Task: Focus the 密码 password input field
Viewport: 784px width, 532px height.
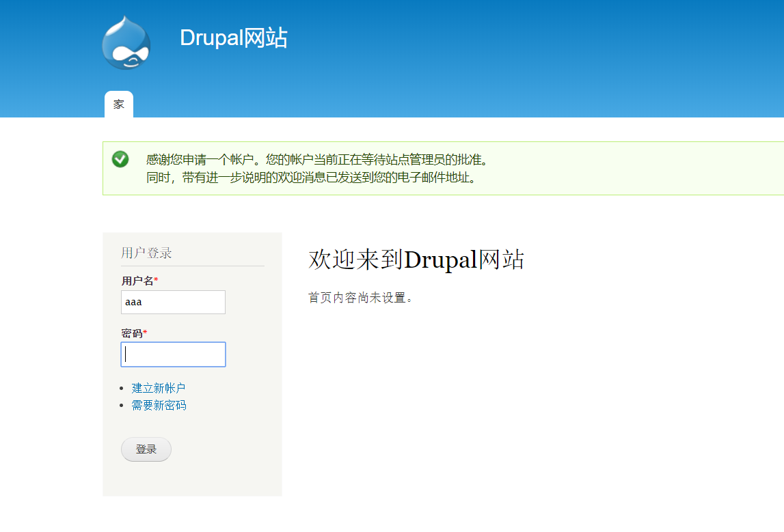Action: click(173, 354)
